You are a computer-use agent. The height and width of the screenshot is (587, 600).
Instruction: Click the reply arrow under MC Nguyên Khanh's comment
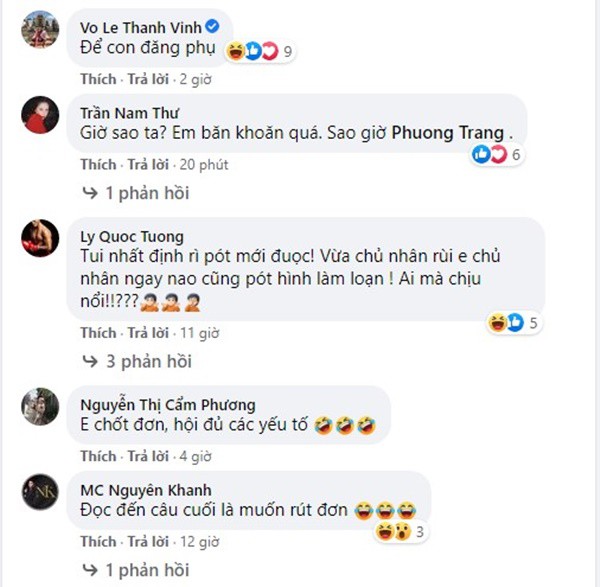click(x=90, y=570)
